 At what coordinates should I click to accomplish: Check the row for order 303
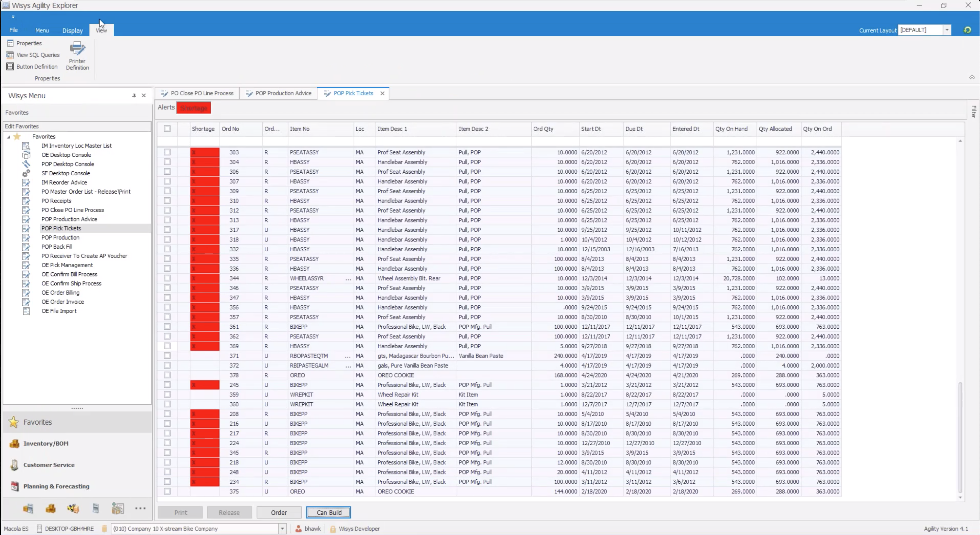[x=167, y=152]
